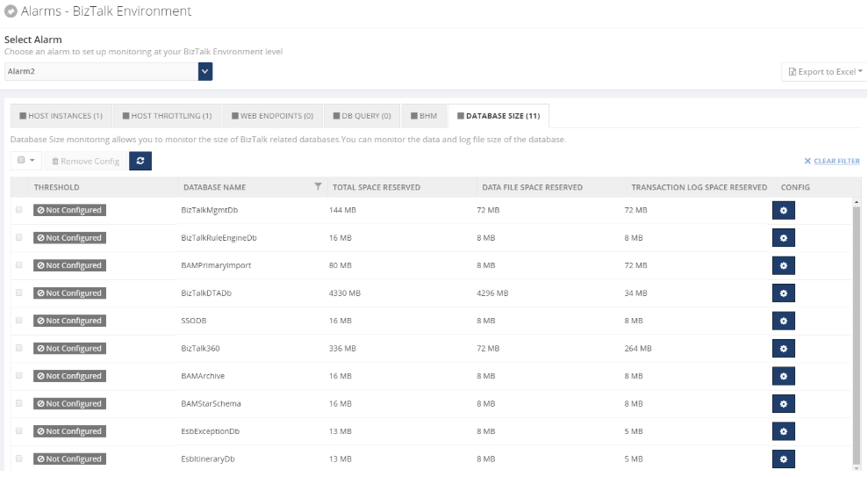868x477 pixels.
Task: Switch to BHM tab
Action: point(424,116)
